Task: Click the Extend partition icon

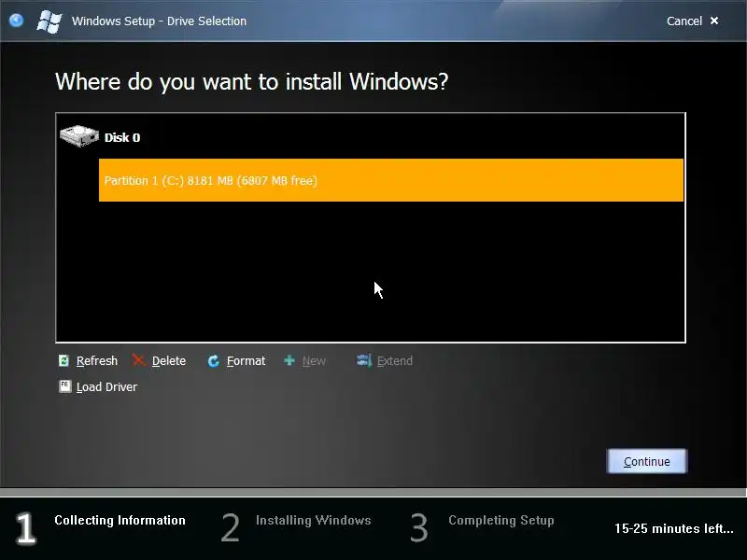Action: (x=364, y=360)
